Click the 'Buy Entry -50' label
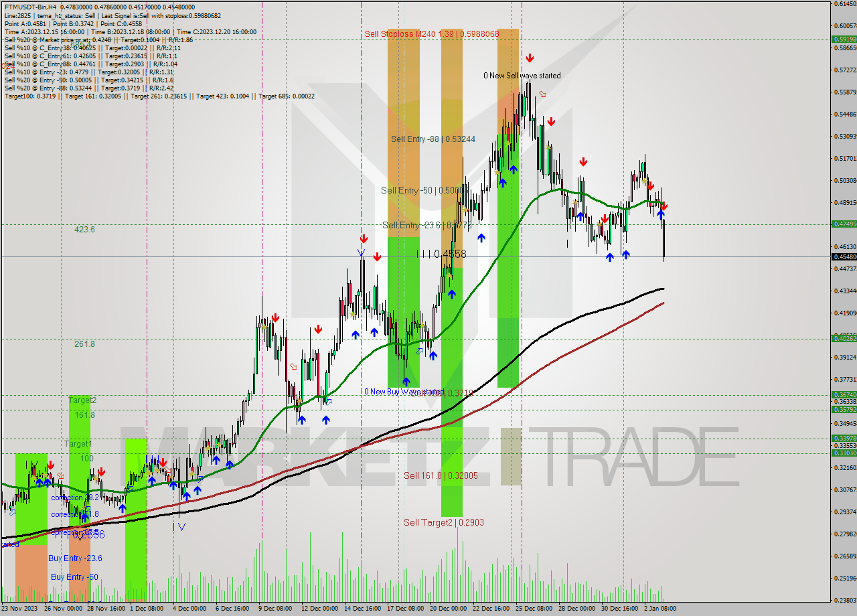Screen dimensions: 857x616 pos(74,576)
